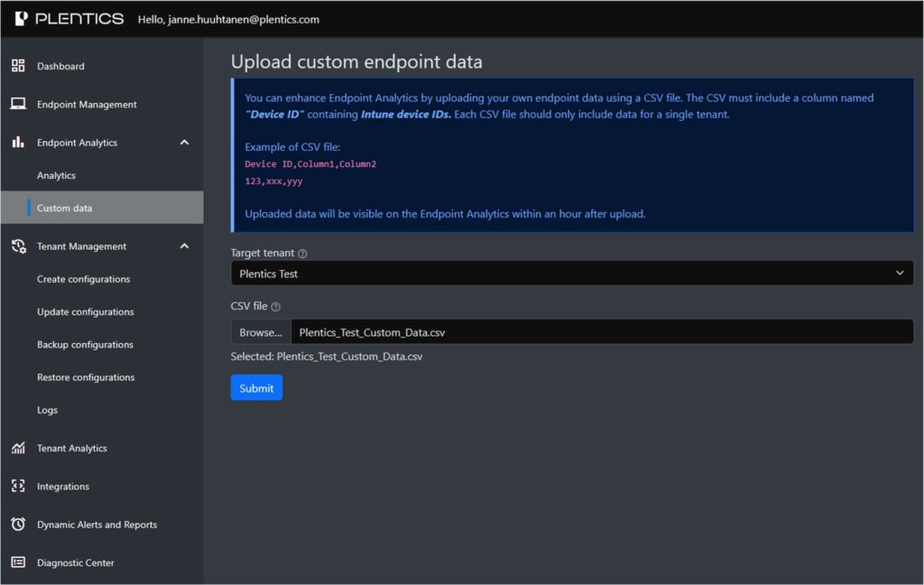Click the Endpoint Analytics bar chart icon
The height and width of the screenshot is (585, 924).
click(x=18, y=142)
